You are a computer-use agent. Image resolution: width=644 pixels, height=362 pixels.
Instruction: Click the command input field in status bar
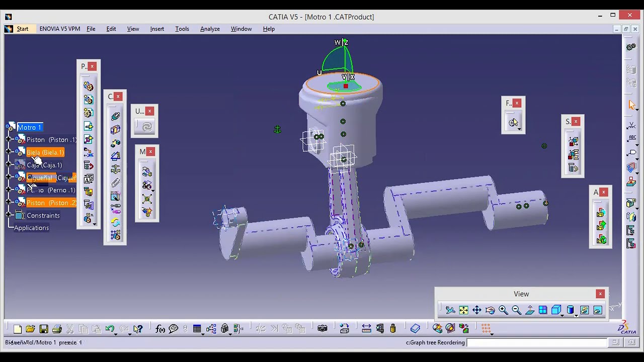537,343
